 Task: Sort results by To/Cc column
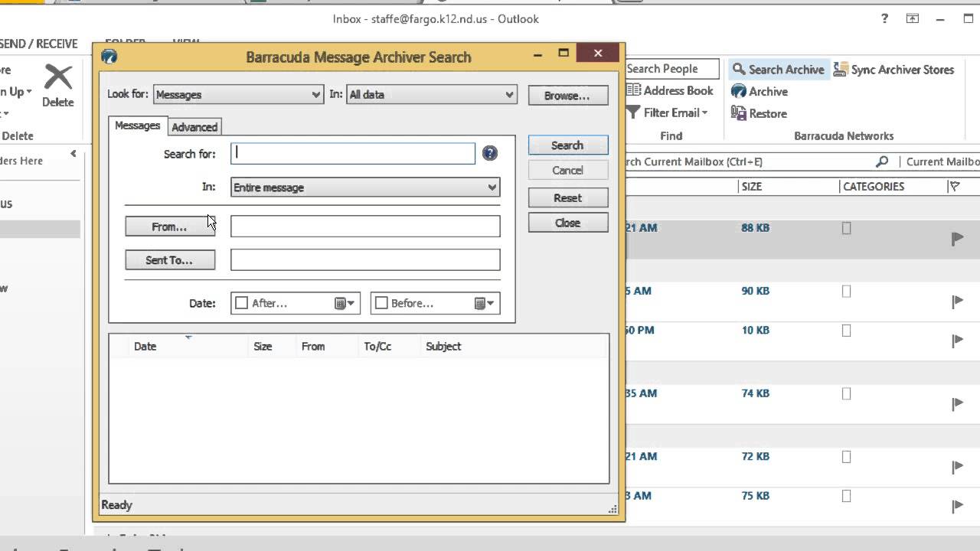(377, 347)
